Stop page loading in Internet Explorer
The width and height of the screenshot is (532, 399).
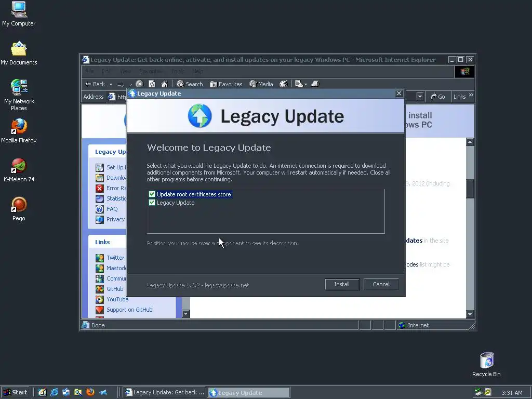tap(139, 84)
